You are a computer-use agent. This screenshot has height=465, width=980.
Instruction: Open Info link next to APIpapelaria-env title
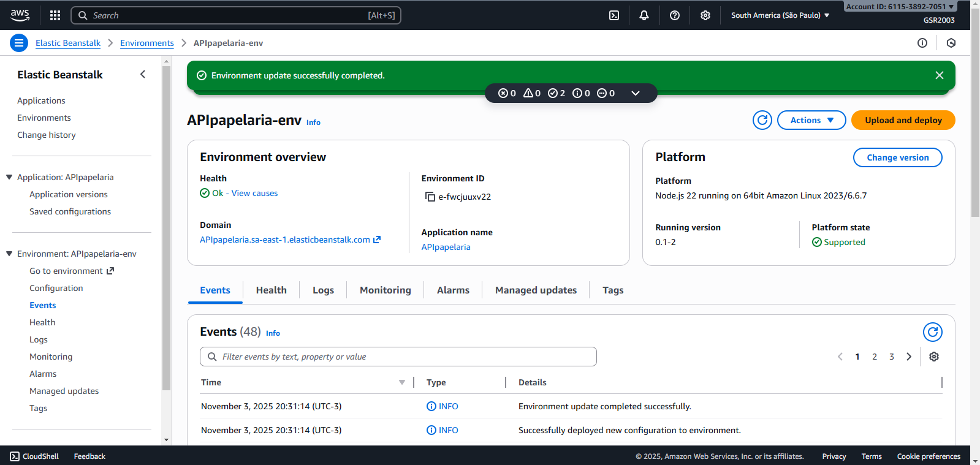tap(313, 123)
